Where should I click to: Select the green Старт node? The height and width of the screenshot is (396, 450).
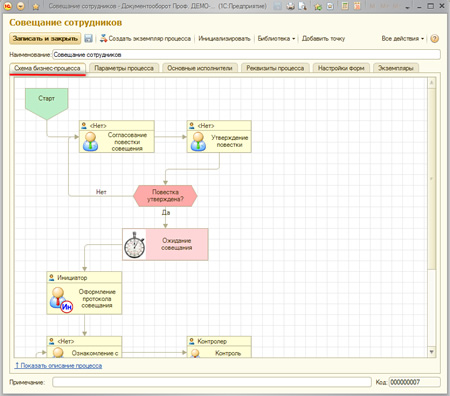click(47, 103)
